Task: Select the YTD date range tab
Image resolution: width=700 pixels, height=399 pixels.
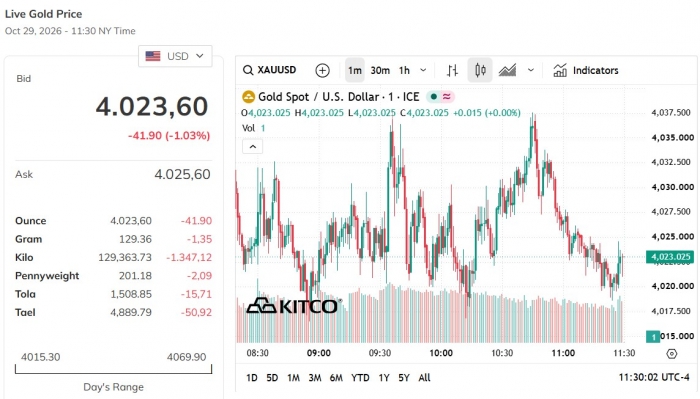Action: 360,378
